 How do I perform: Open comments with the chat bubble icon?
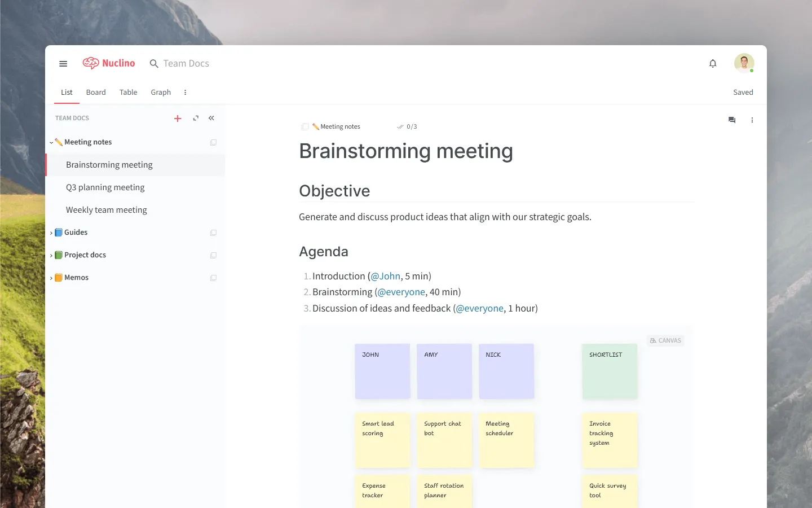[x=731, y=120]
